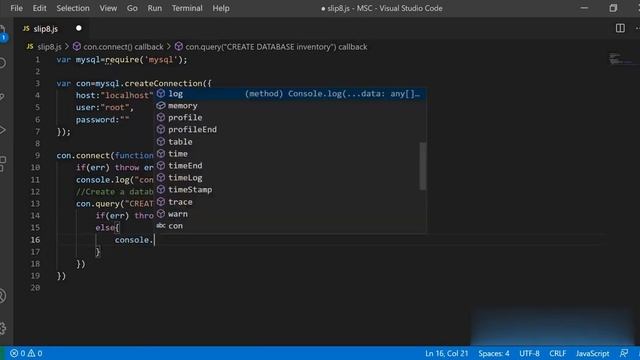Click the warn method cube icon
This screenshot has height=360, width=640.
161,214
